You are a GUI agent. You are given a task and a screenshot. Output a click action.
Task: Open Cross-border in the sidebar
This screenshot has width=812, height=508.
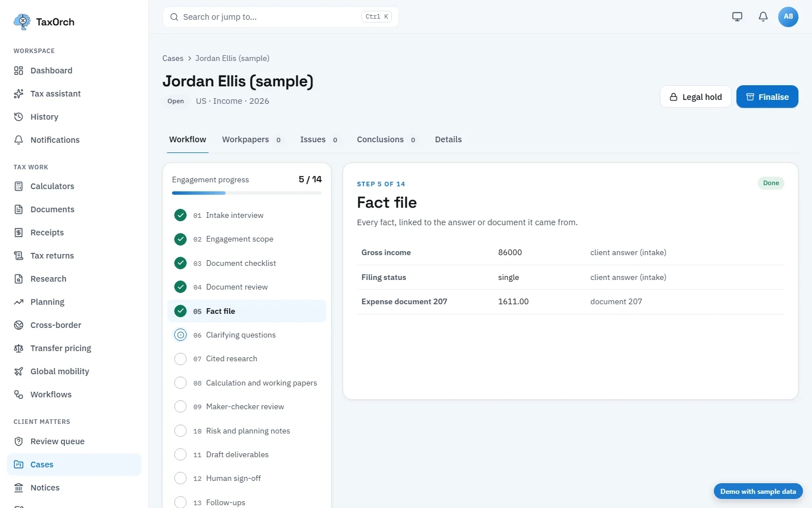74,325
